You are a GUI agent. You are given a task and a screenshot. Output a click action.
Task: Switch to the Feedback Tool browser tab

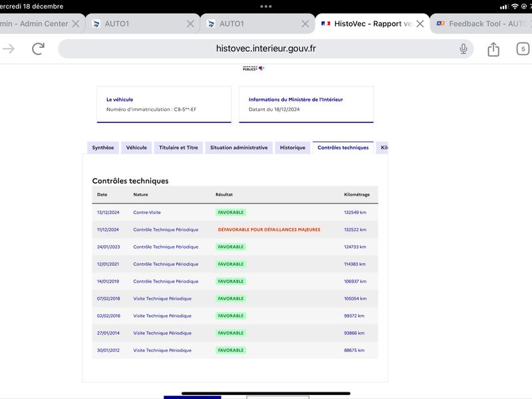[481, 24]
